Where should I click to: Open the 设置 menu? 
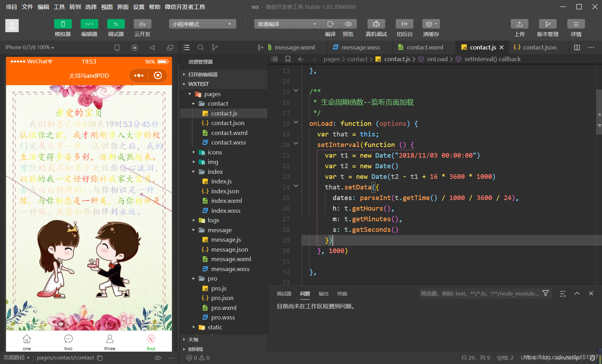pyautogui.click(x=139, y=7)
